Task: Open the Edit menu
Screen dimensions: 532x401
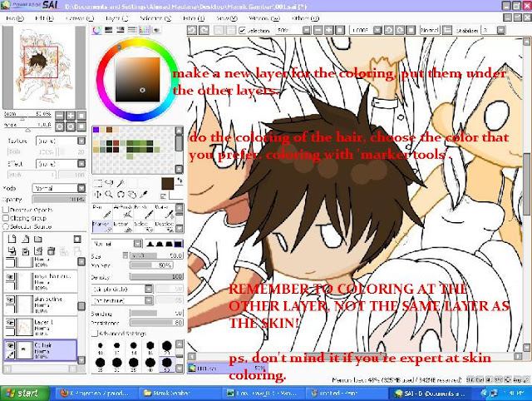Action: tap(44, 18)
